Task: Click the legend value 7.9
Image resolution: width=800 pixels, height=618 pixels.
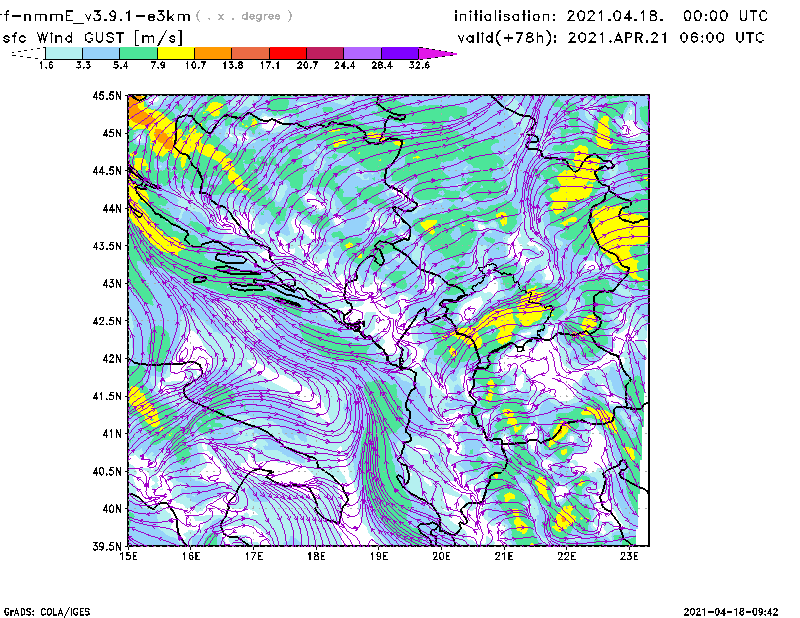Action: point(158,65)
